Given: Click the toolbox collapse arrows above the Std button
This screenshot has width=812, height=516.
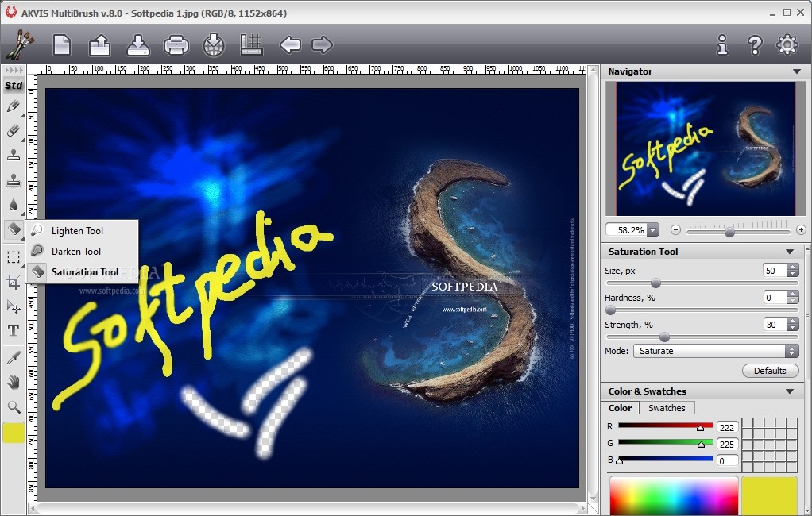Looking at the screenshot, I should [x=14, y=71].
